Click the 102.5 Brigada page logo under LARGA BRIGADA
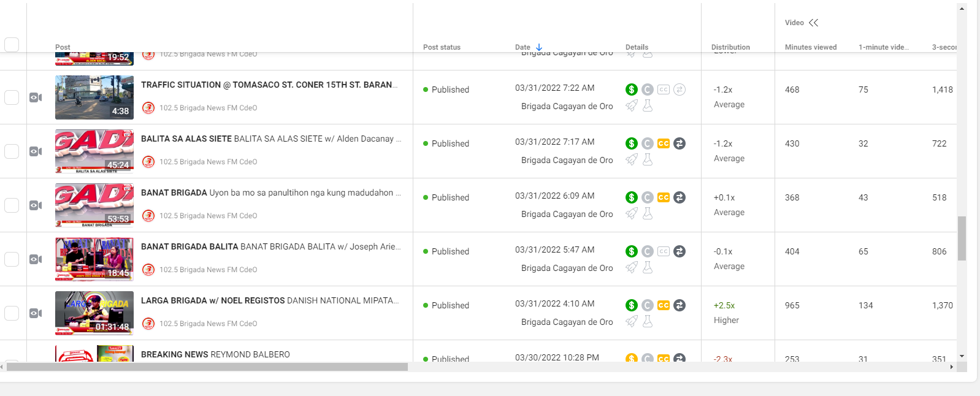Screen dimensions: 980x396 148,324
